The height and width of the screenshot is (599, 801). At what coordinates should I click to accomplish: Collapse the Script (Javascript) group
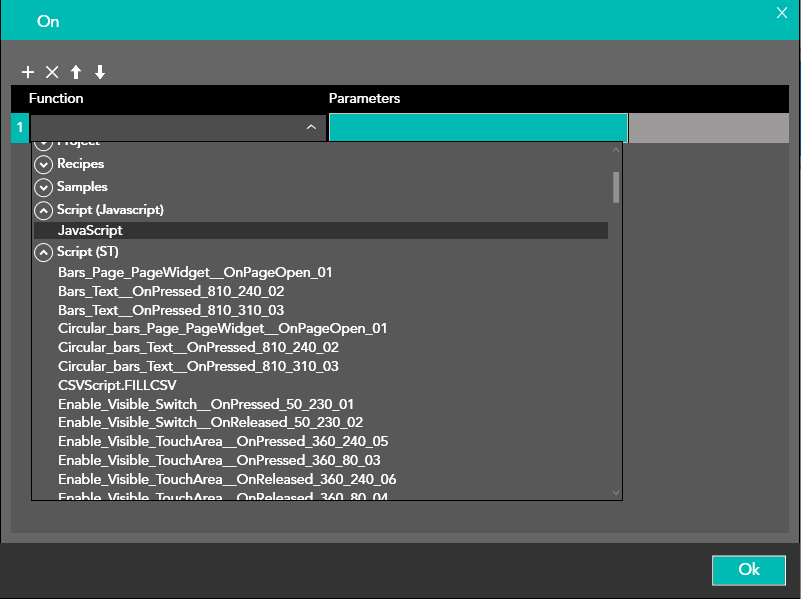tap(43, 210)
